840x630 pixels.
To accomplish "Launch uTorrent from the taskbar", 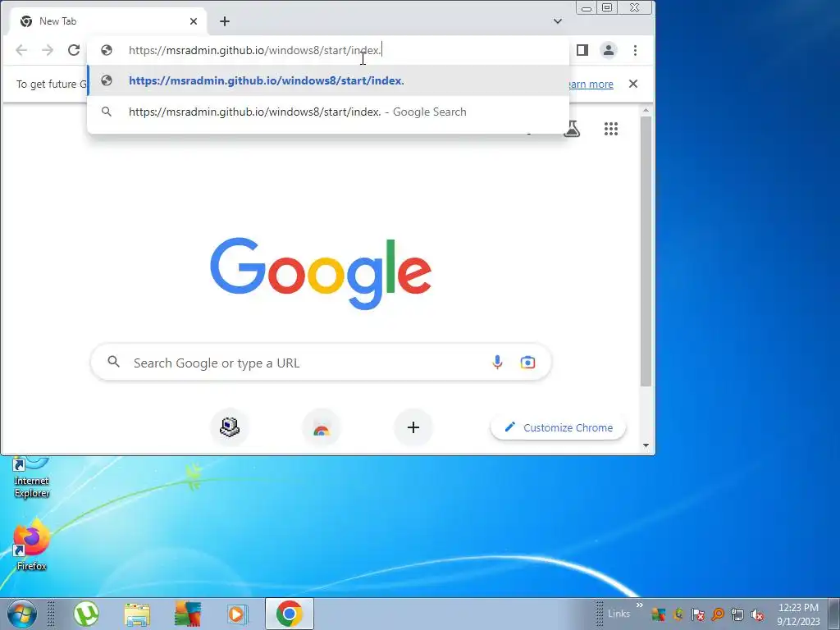I will click(x=86, y=614).
